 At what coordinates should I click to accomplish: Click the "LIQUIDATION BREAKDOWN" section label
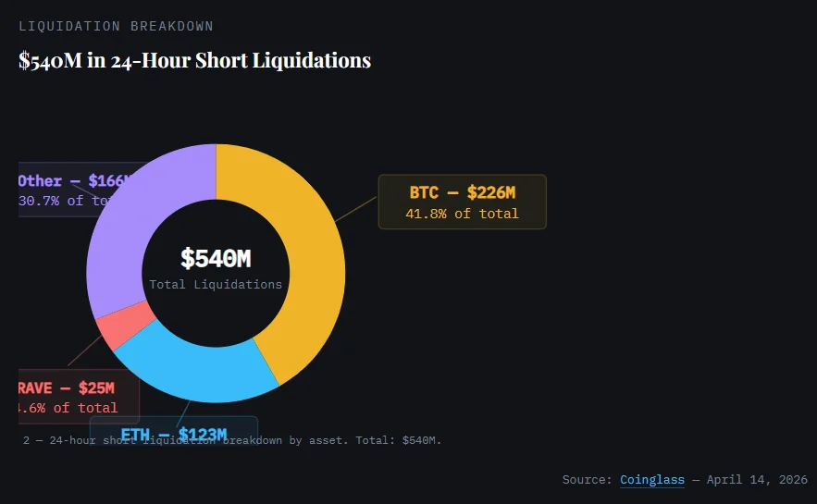[x=116, y=26]
